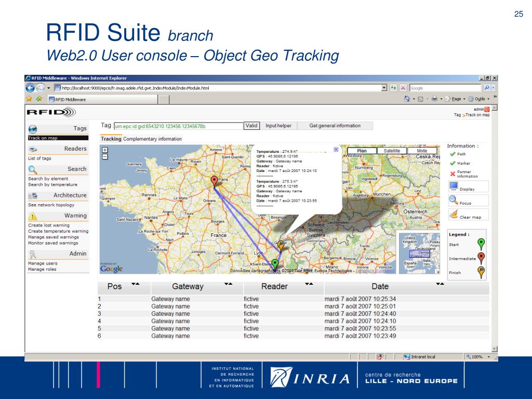Click the Home icon in IE toolbar
The image size is (532, 399).
pos(407,99)
